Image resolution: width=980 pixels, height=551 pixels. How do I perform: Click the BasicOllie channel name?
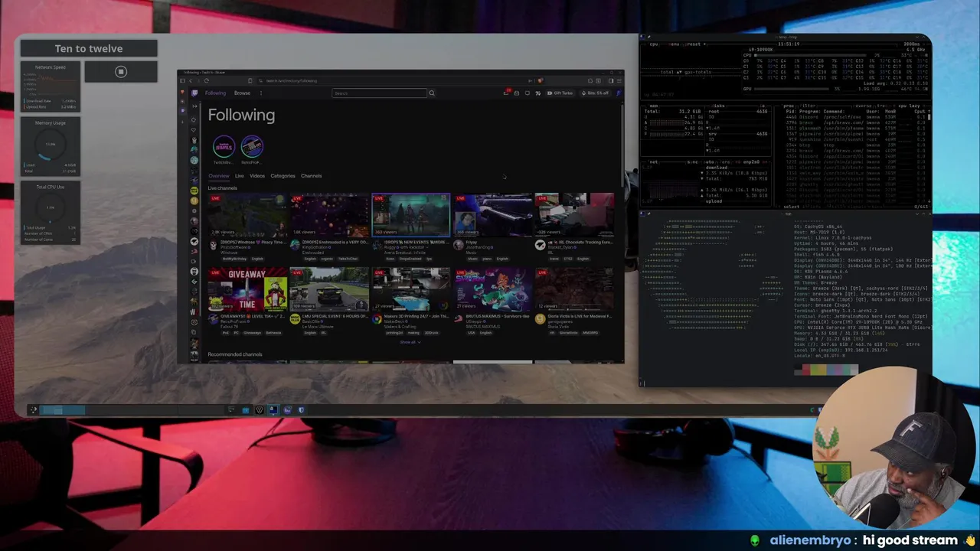point(312,321)
